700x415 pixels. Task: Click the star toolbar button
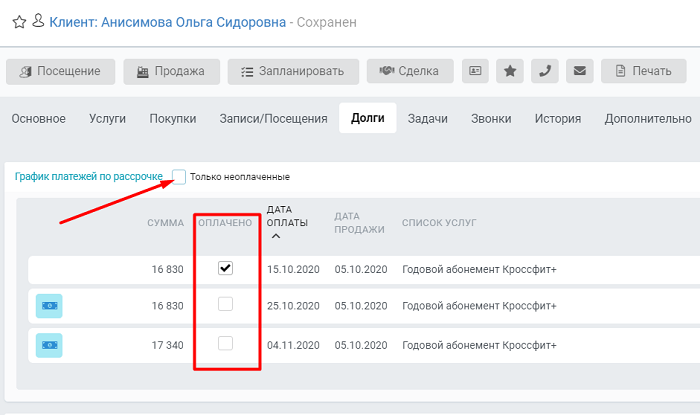pyautogui.click(x=510, y=71)
